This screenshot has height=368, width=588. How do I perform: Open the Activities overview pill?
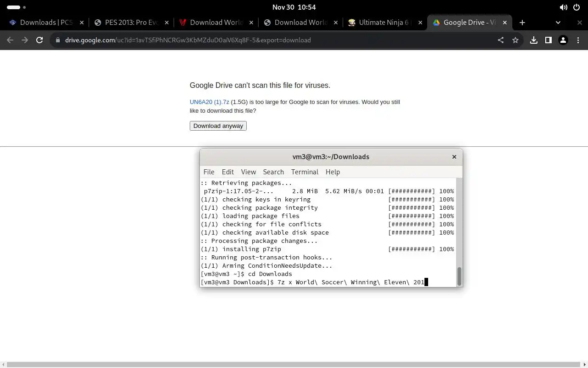pyautogui.click(x=17, y=7)
